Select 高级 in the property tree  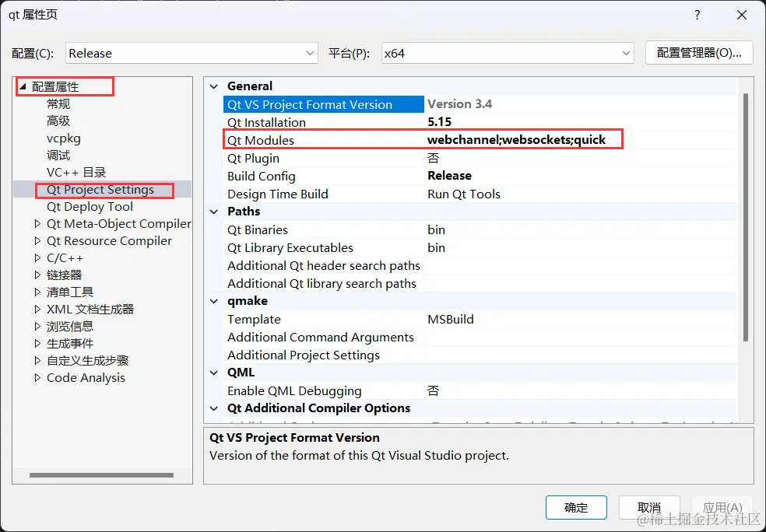pos(58,121)
